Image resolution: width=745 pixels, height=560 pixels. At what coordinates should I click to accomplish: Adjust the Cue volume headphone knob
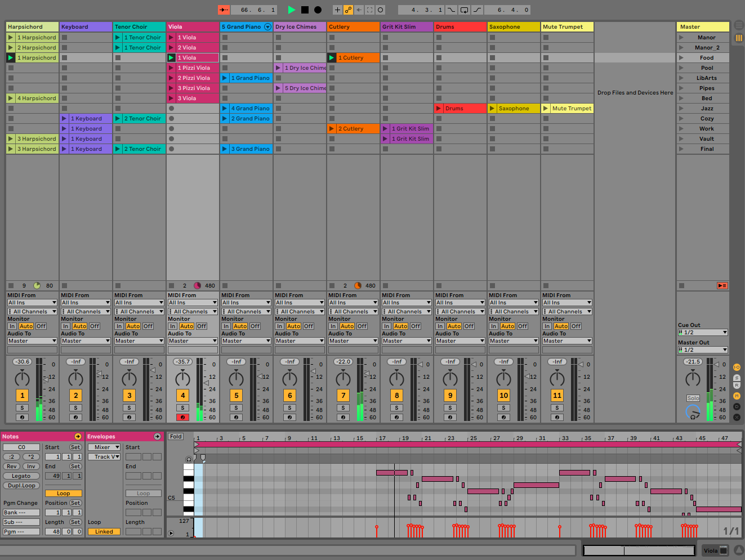click(x=693, y=413)
